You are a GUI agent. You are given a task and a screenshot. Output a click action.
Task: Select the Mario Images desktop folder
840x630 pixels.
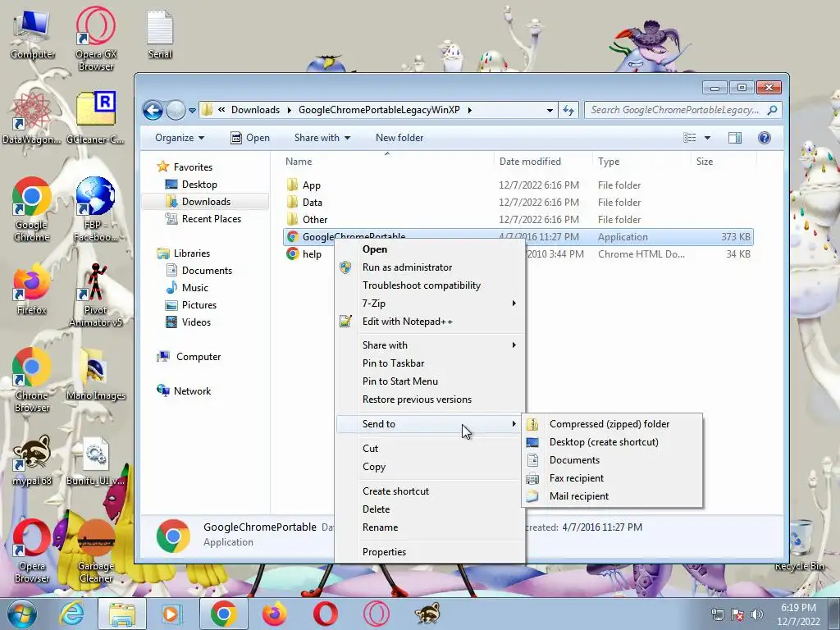click(95, 374)
